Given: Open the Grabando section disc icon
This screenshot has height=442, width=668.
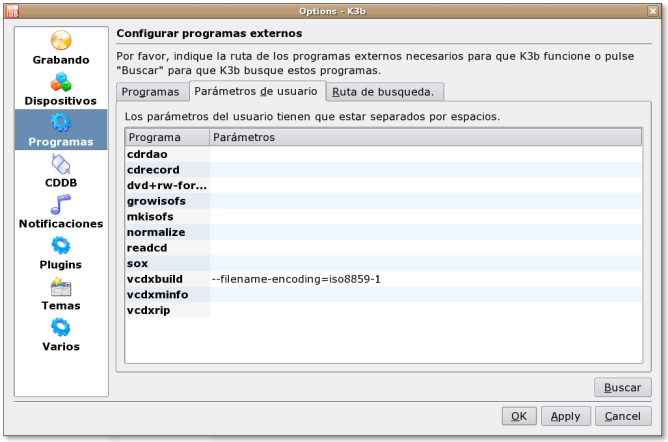Looking at the screenshot, I should (x=61, y=41).
